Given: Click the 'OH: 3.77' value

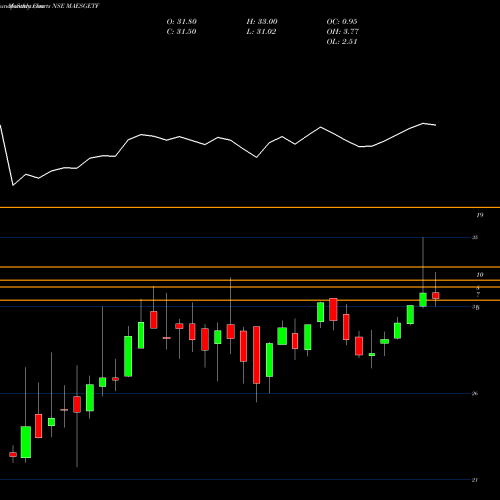Looking at the screenshot, I should pyautogui.click(x=342, y=32).
